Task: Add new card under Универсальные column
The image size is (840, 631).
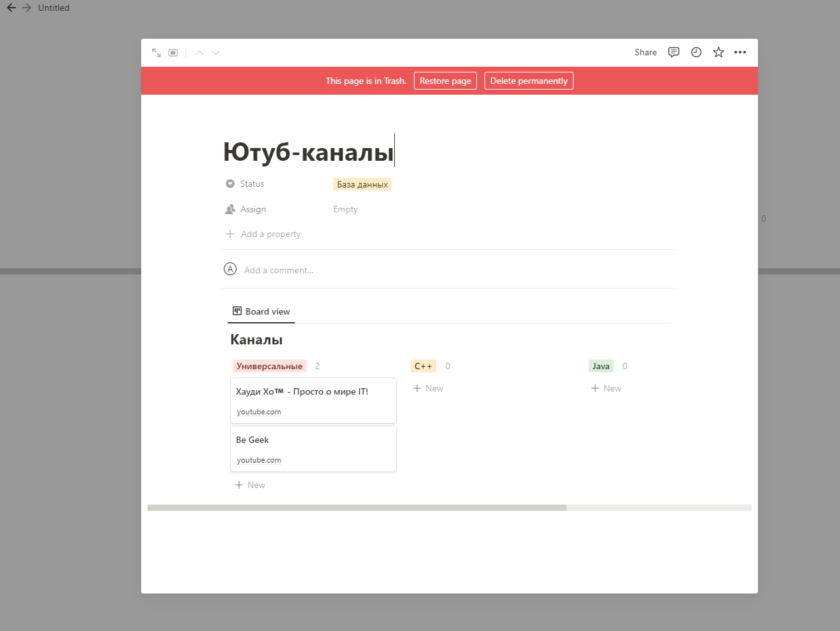Action: [x=250, y=485]
